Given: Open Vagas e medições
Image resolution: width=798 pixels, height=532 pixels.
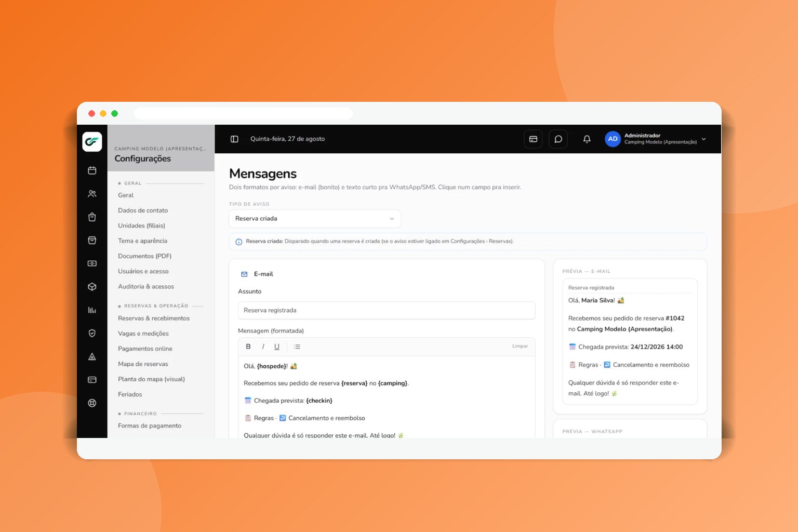Looking at the screenshot, I should pos(143,334).
